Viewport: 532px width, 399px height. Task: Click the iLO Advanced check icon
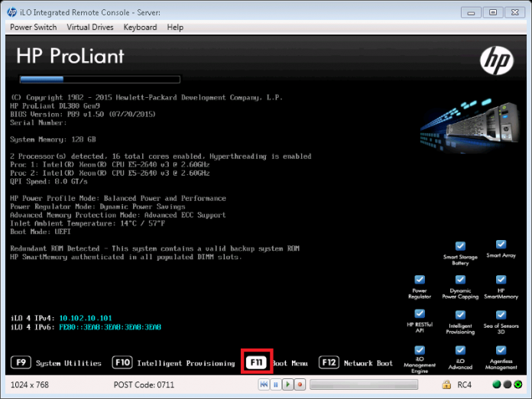click(460, 350)
